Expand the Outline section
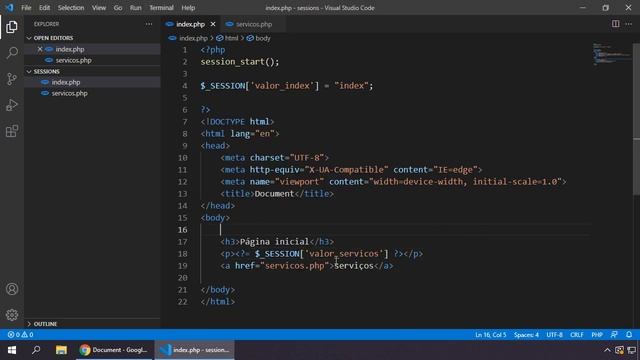Image resolution: width=640 pixels, height=360 pixels. pyautogui.click(x=29, y=324)
